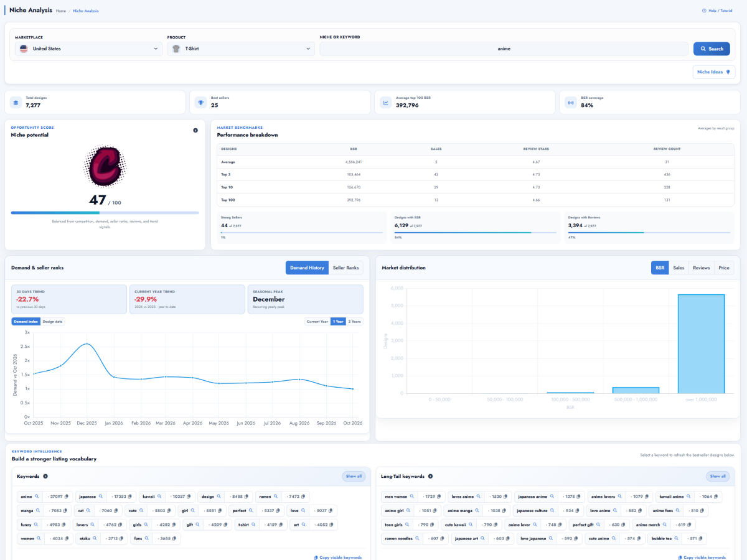747x560 pixels.
Task: Click the search icon on the 'kawaii' keyword
Action: coord(159,497)
